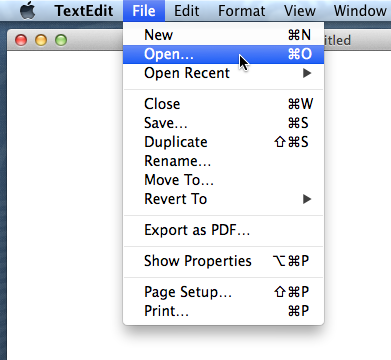This screenshot has width=391, height=360.
Task: Open the View menu
Action: click(300, 11)
